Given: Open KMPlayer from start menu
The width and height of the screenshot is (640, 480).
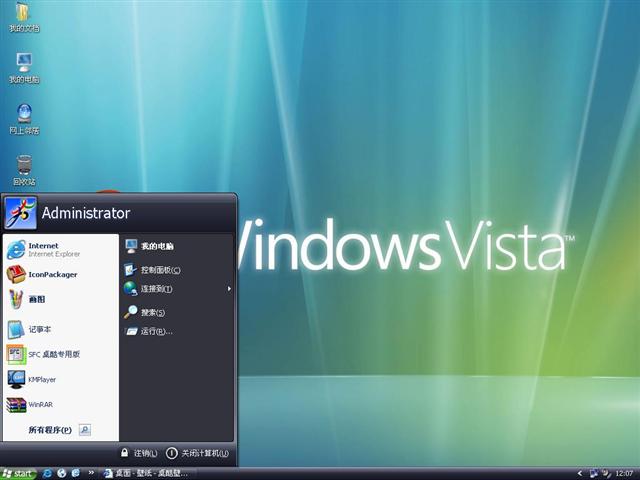Looking at the screenshot, I should click(x=60, y=380).
